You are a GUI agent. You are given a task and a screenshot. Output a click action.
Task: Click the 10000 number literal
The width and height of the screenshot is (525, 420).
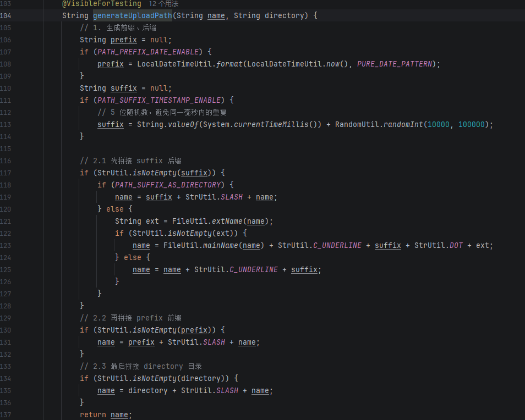tap(438, 124)
